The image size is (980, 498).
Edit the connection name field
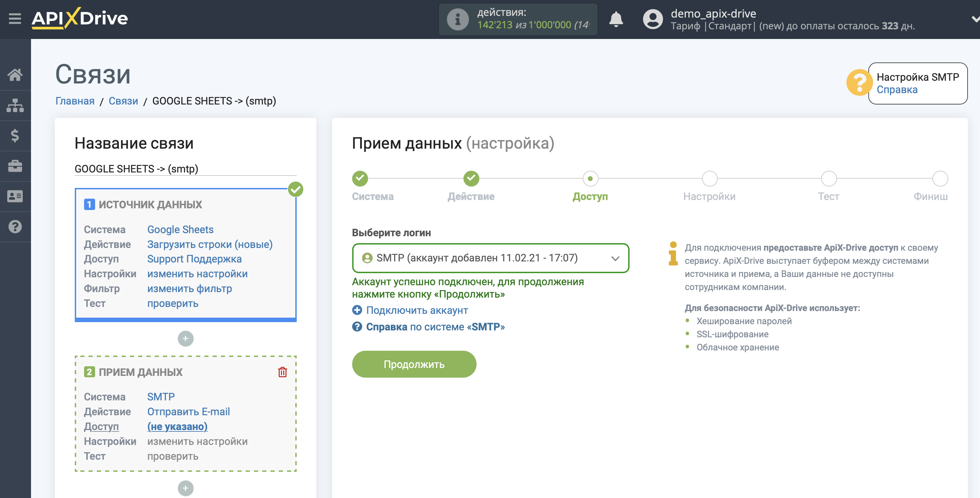click(x=185, y=169)
